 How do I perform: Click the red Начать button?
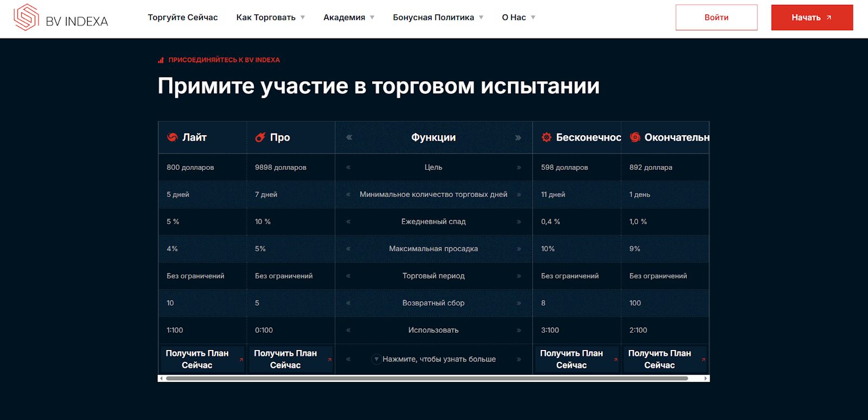click(x=812, y=17)
